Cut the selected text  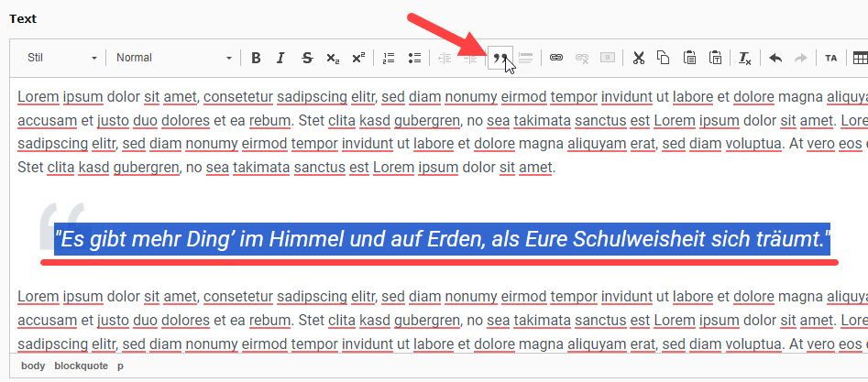click(639, 58)
